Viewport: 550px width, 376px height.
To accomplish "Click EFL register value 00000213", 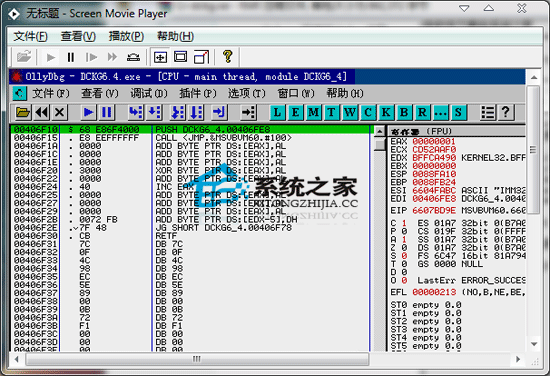I will pyautogui.click(x=434, y=292).
